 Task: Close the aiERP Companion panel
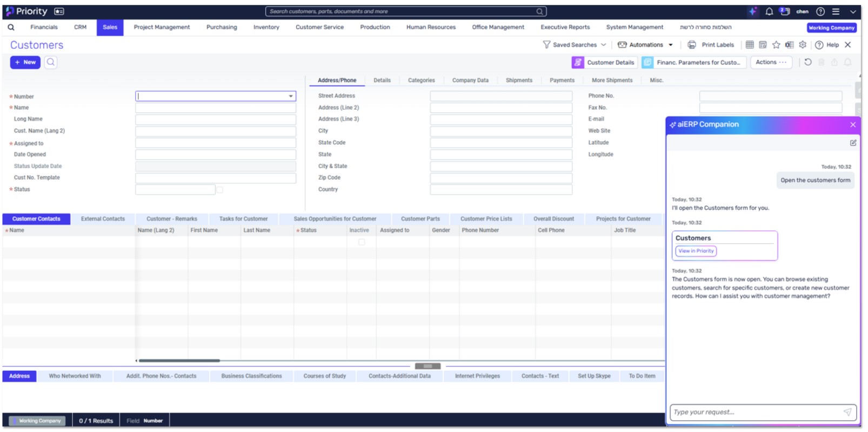pyautogui.click(x=853, y=125)
